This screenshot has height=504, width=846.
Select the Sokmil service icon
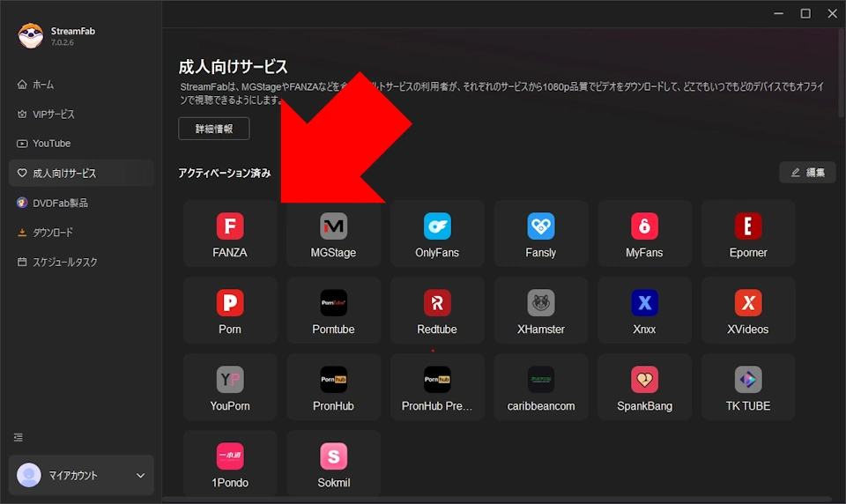333,456
